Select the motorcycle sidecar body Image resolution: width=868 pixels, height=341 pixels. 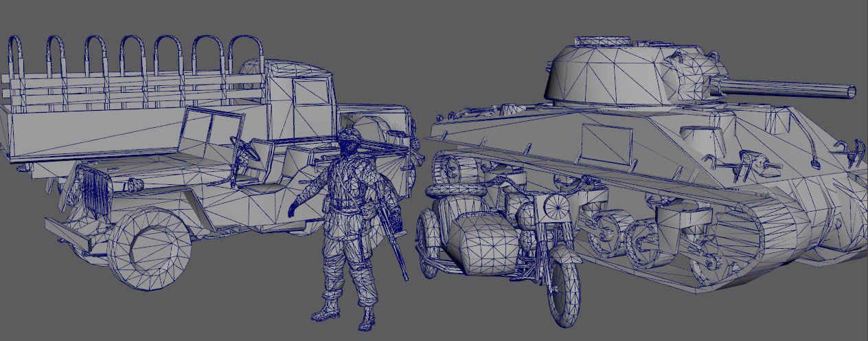tap(481, 243)
